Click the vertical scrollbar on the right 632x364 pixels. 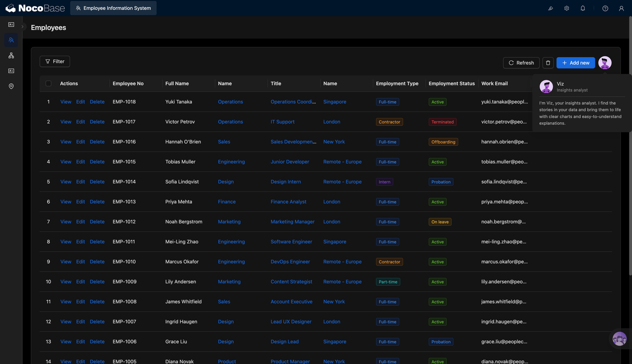[x=630, y=148]
